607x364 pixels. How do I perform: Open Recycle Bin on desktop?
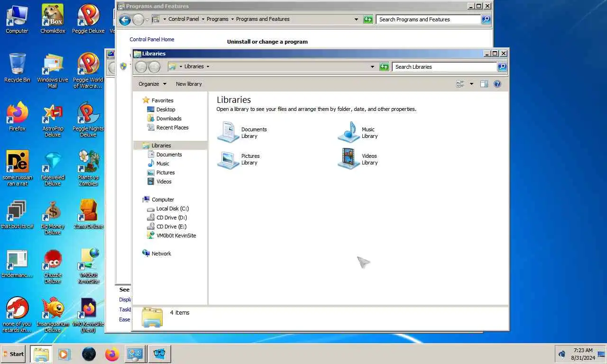(17, 68)
